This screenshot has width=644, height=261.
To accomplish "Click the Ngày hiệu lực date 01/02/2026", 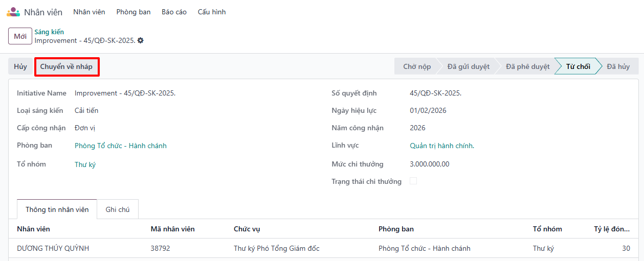I will click(x=428, y=110).
